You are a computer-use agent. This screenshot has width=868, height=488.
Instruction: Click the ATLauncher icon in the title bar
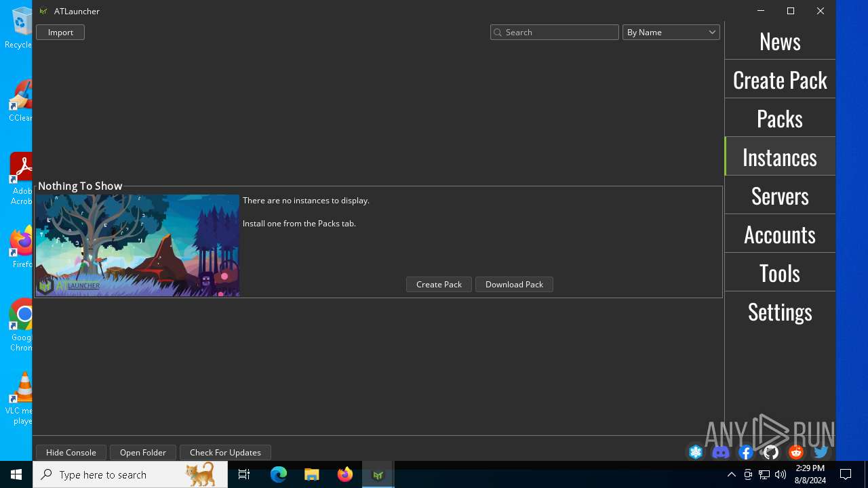(x=43, y=11)
